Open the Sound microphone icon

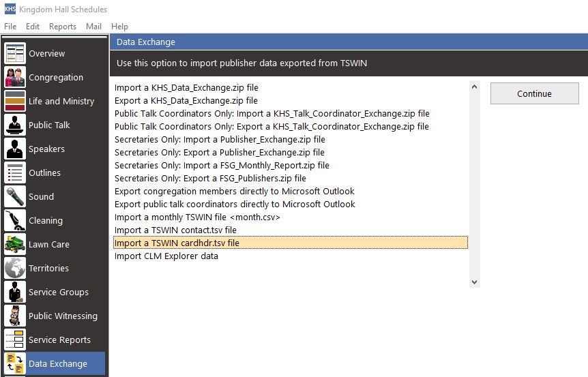15,196
